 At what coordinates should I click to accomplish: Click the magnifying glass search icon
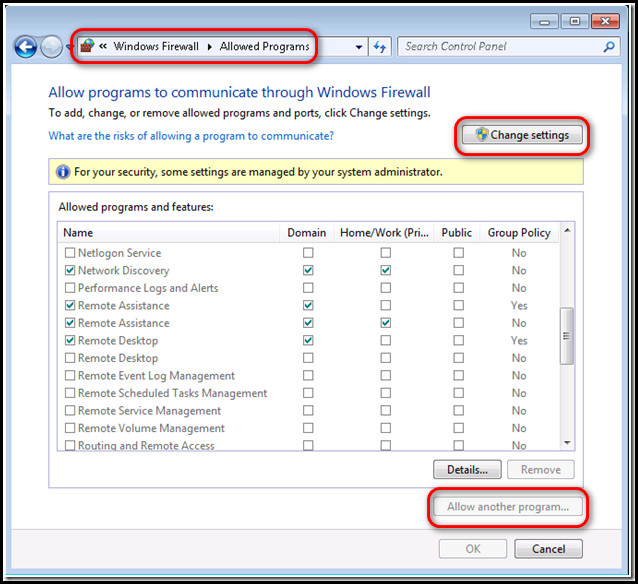pyautogui.click(x=609, y=47)
